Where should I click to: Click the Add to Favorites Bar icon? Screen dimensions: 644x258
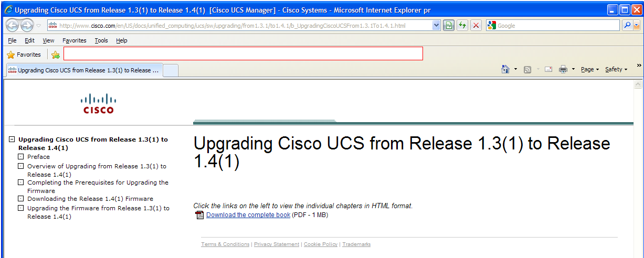coord(56,55)
